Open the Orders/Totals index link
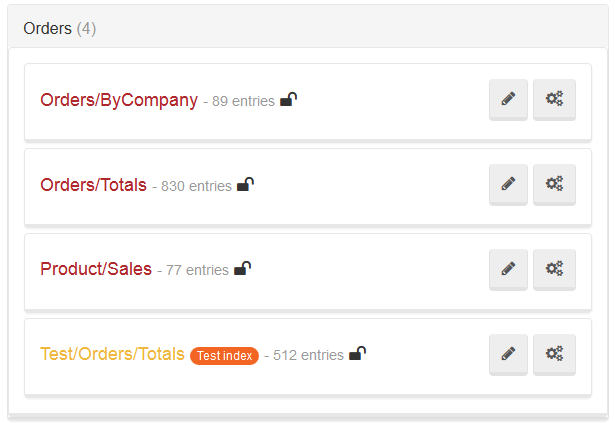 click(93, 185)
